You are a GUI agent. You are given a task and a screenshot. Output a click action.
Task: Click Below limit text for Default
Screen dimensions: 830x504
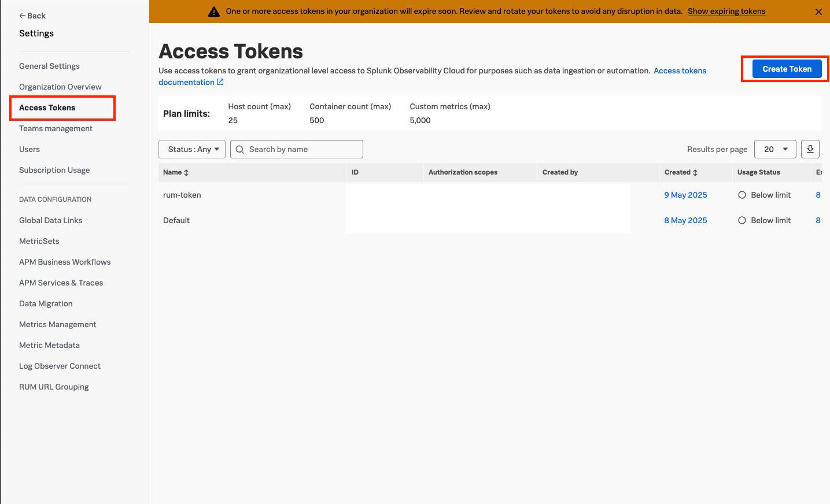point(770,220)
